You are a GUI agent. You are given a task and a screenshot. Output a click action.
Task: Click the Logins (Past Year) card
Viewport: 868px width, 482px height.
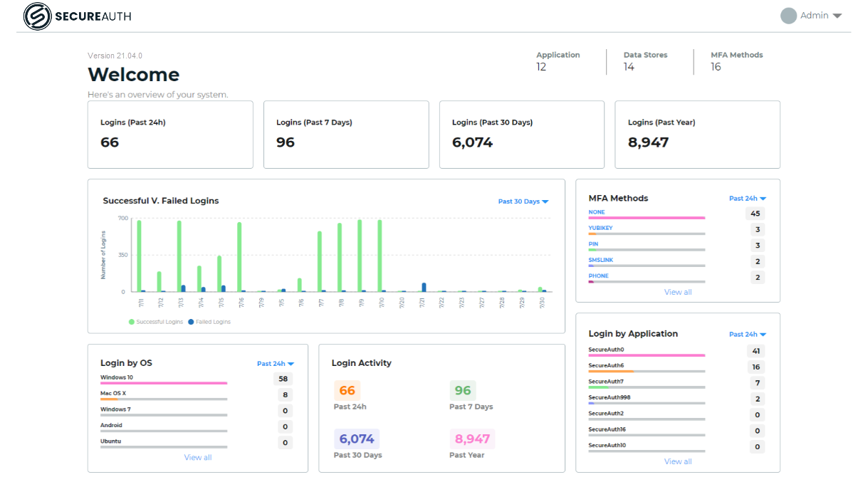tap(696, 135)
